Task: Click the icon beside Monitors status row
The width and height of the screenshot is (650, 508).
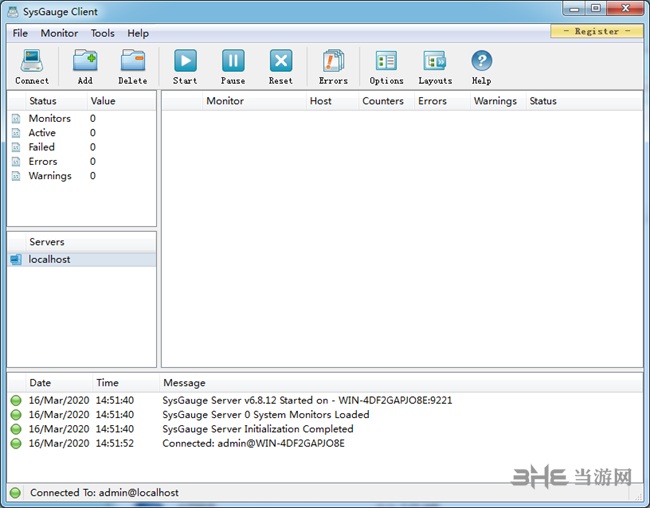Action: click(x=16, y=119)
